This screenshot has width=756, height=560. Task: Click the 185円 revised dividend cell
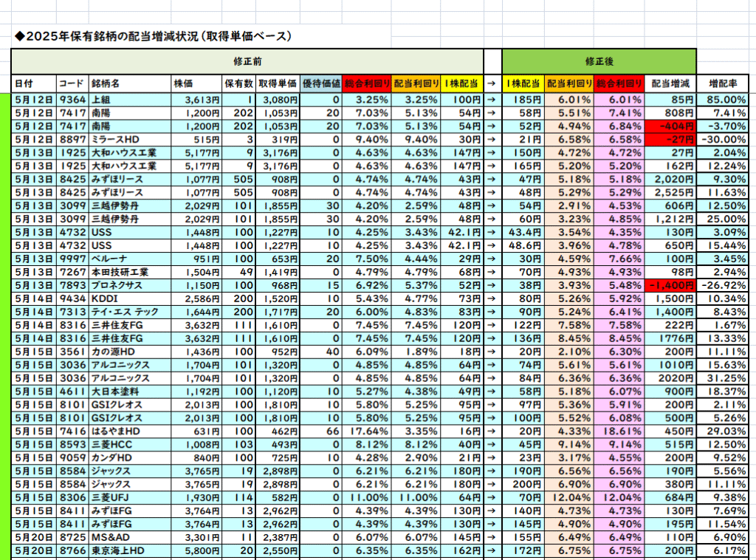[523, 100]
